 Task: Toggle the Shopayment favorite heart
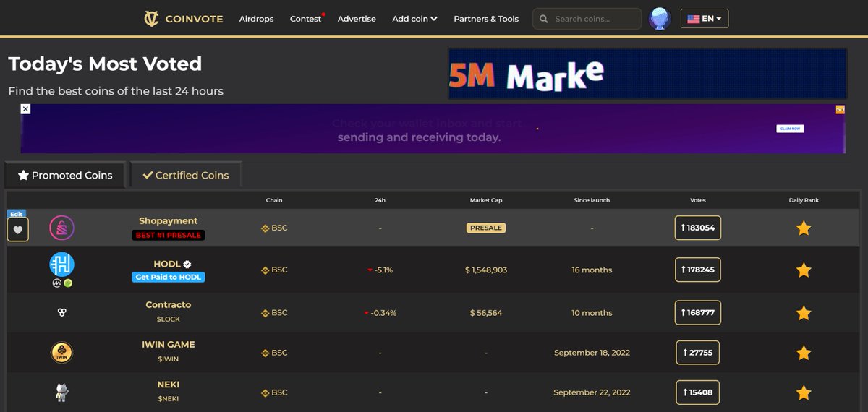tap(18, 230)
